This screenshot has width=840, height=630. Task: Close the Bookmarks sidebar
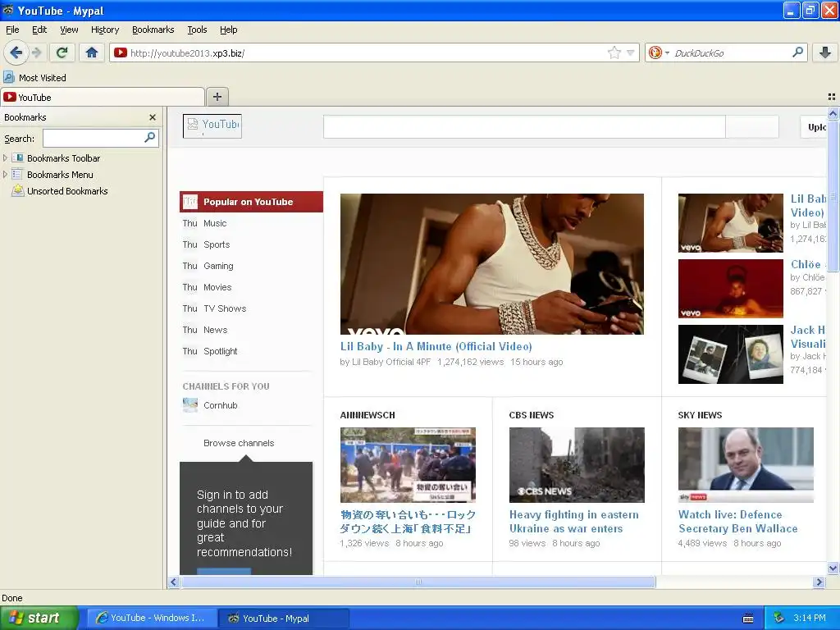click(x=152, y=116)
